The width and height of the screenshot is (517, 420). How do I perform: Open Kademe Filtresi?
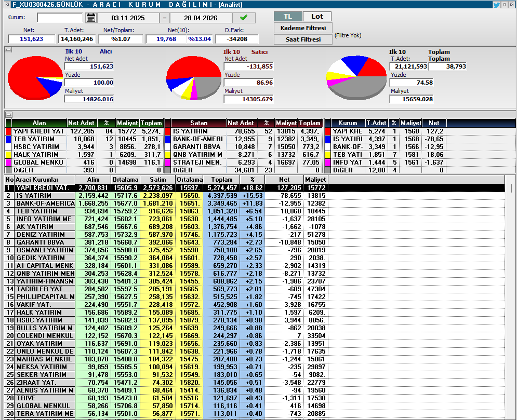(303, 28)
